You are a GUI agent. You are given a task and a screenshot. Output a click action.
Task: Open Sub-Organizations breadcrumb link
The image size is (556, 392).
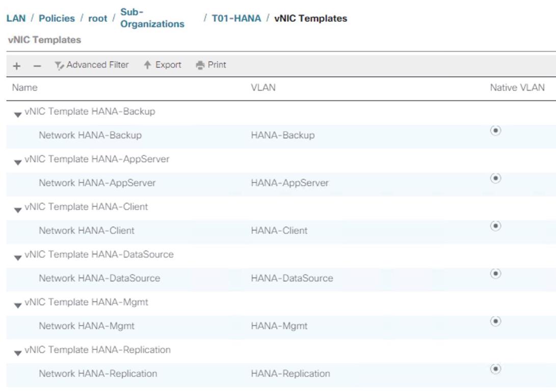tap(152, 18)
